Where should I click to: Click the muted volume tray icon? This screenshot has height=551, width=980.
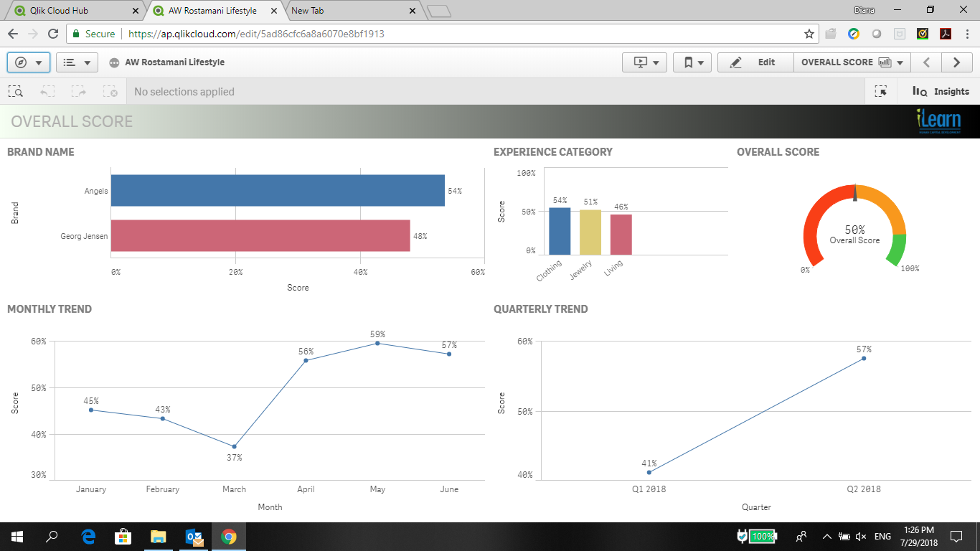pos(862,536)
